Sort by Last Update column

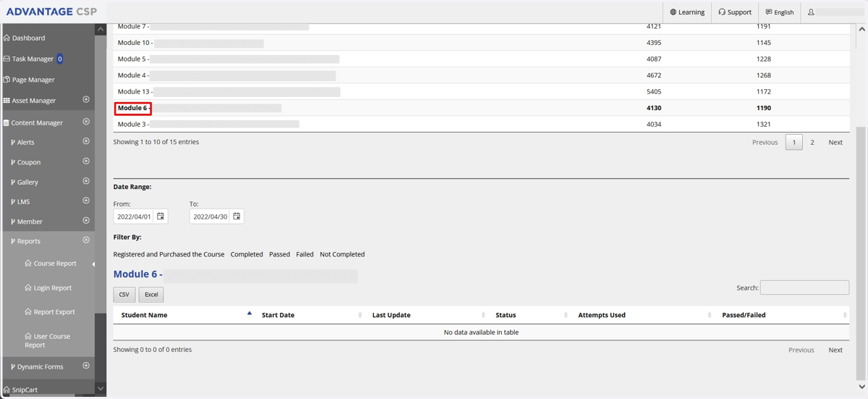(x=427, y=315)
